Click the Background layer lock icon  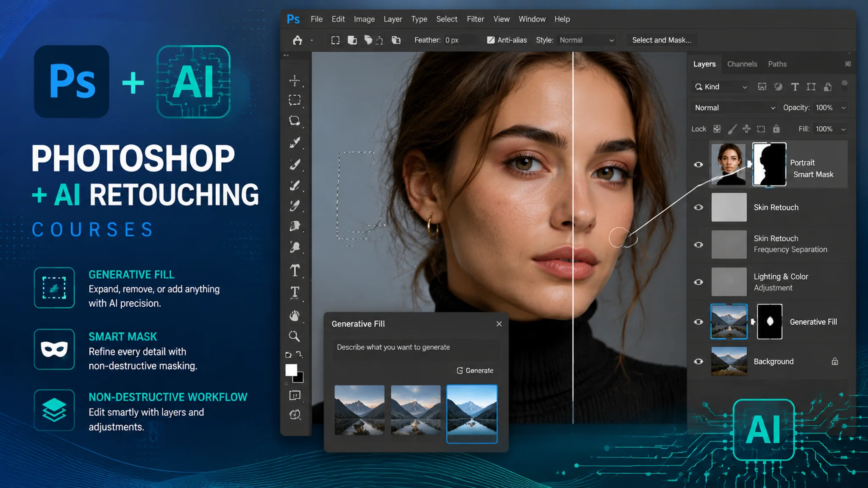(835, 361)
